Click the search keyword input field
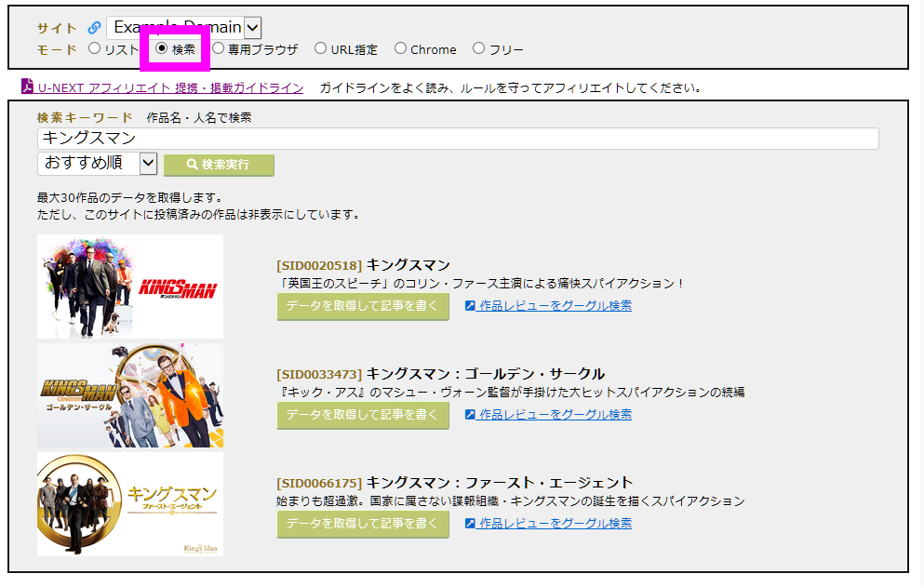Viewport: 924px width, 587px height. pyautogui.click(x=458, y=139)
